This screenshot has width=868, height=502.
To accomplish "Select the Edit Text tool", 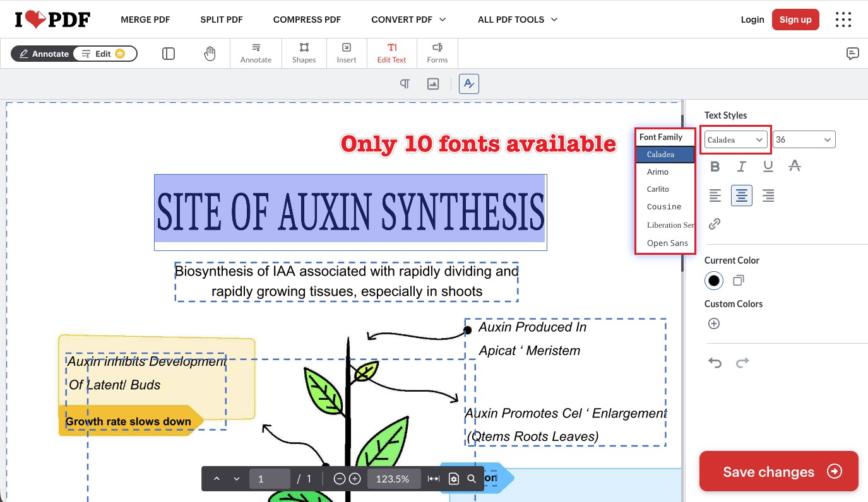I will click(392, 54).
